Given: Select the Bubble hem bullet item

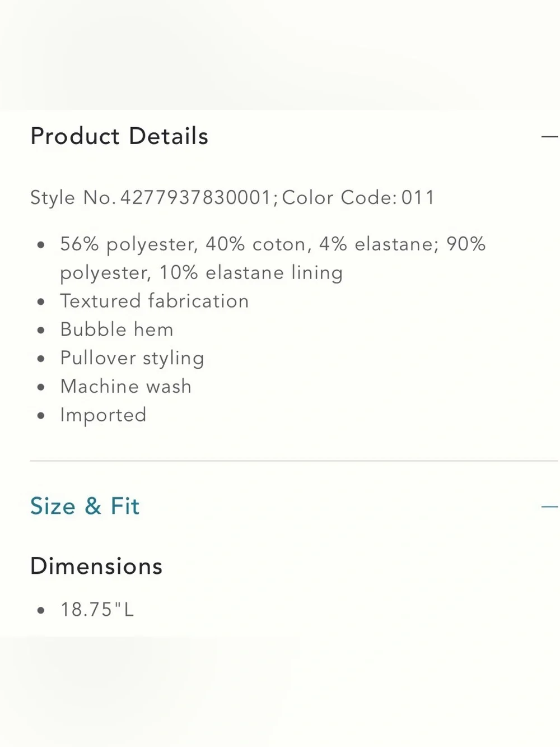Looking at the screenshot, I should [x=116, y=330].
